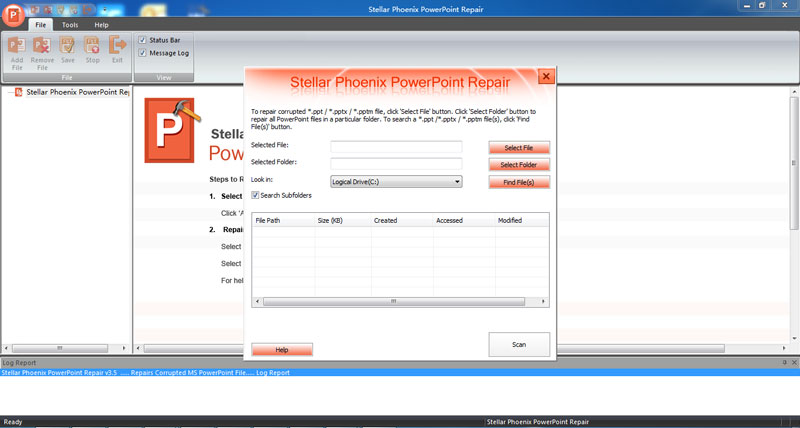
Task: Sort by the Created column header
Action: [x=402, y=220]
